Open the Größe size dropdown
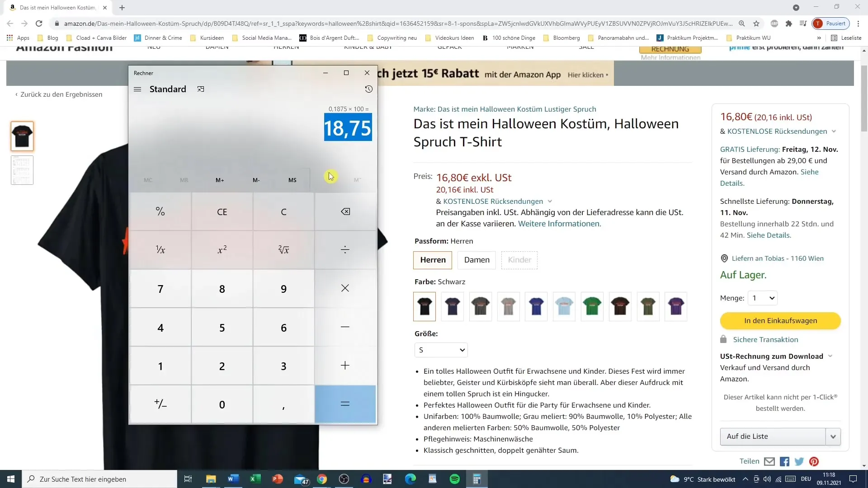The width and height of the screenshot is (868, 488). click(x=441, y=350)
